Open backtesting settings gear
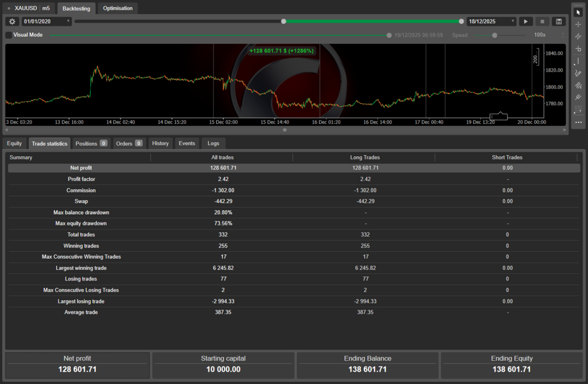 12,22
